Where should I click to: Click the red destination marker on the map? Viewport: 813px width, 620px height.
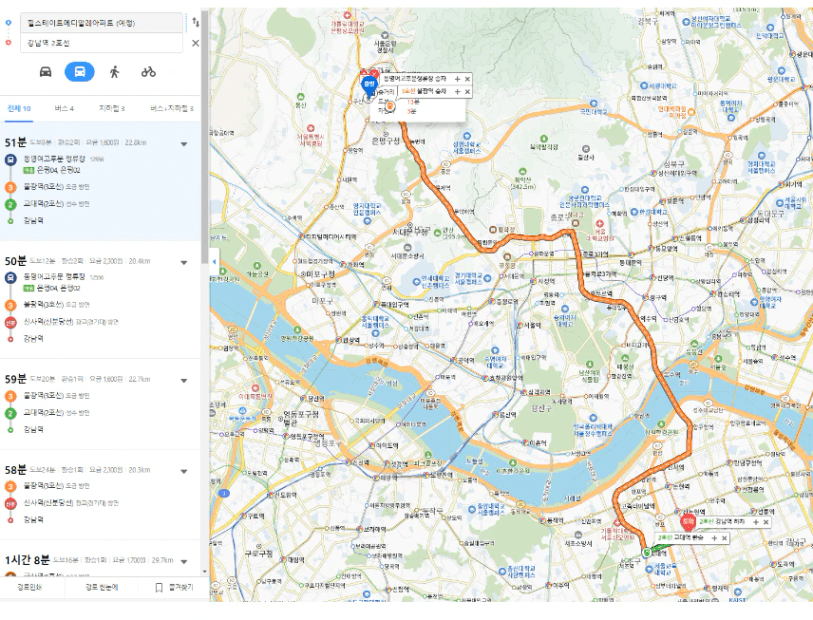click(x=688, y=523)
